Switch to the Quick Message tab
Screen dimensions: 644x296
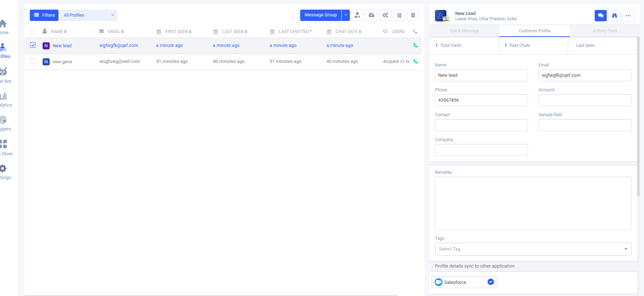point(464,31)
